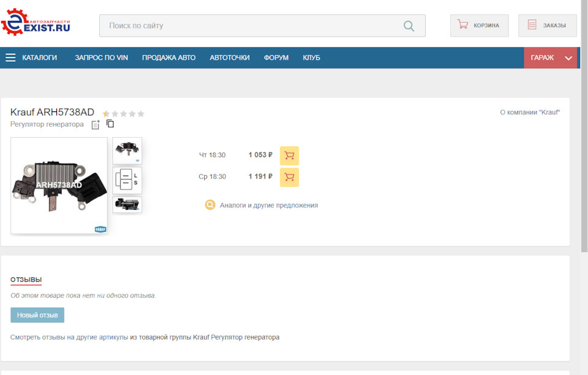Open the Заказы orders list
Screen dimensions: 588x375
(547, 26)
